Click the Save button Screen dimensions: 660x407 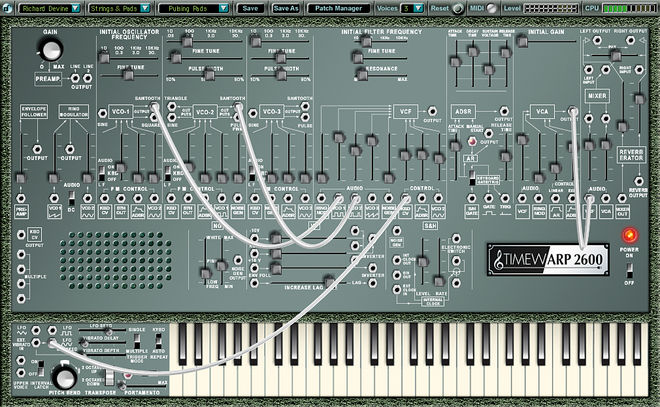[x=250, y=8]
